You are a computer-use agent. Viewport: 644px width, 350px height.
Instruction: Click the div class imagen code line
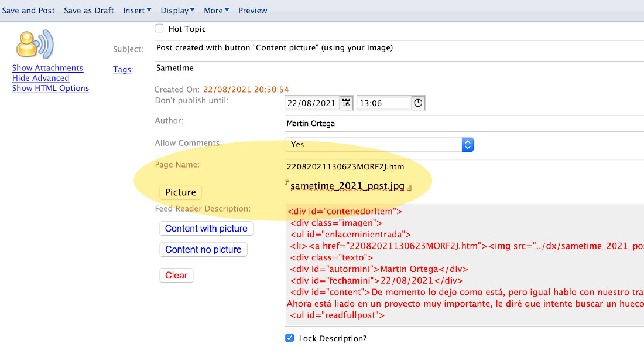click(336, 223)
